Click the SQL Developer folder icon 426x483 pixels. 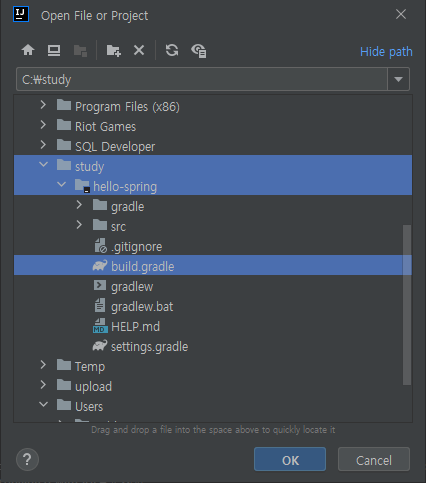point(64,145)
